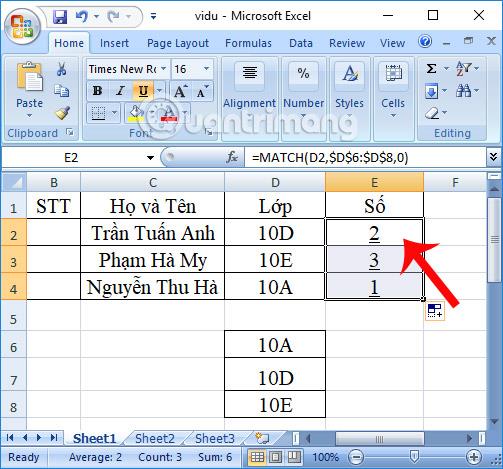The height and width of the screenshot is (469, 503).
Task: Cut selection with scissors icon
Action: coord(61,70)
